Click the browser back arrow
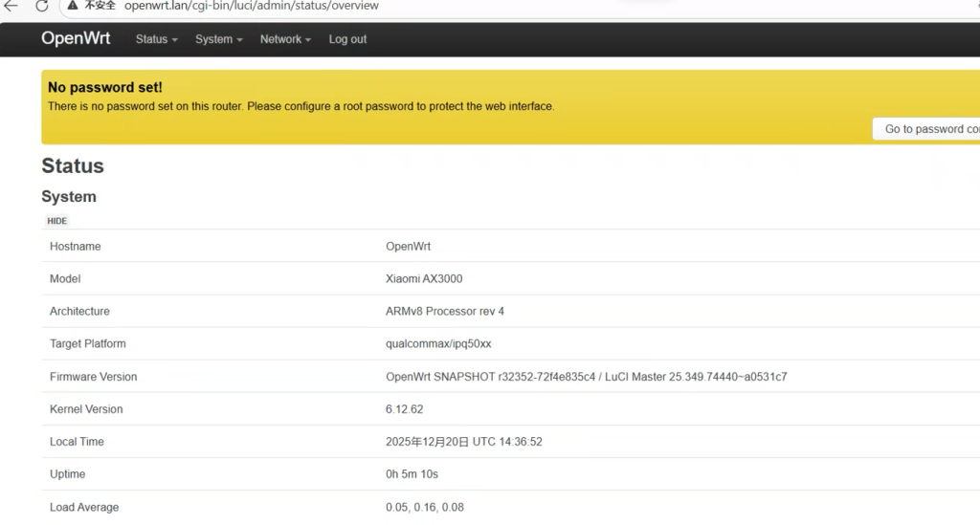Screen dimensions: 980x525 pyautogui.click(x=11, y=6)
